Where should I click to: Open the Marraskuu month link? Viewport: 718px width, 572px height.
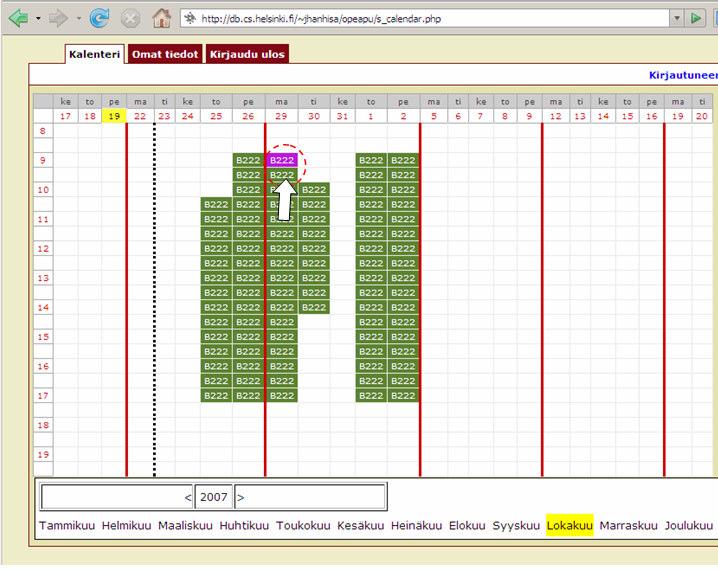pyautogui.click(x=628, y=525)
